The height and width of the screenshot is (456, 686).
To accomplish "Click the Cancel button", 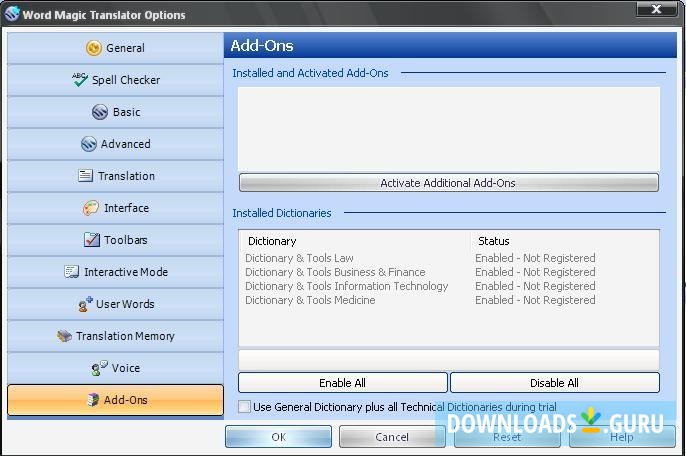I will coord(392,437).
